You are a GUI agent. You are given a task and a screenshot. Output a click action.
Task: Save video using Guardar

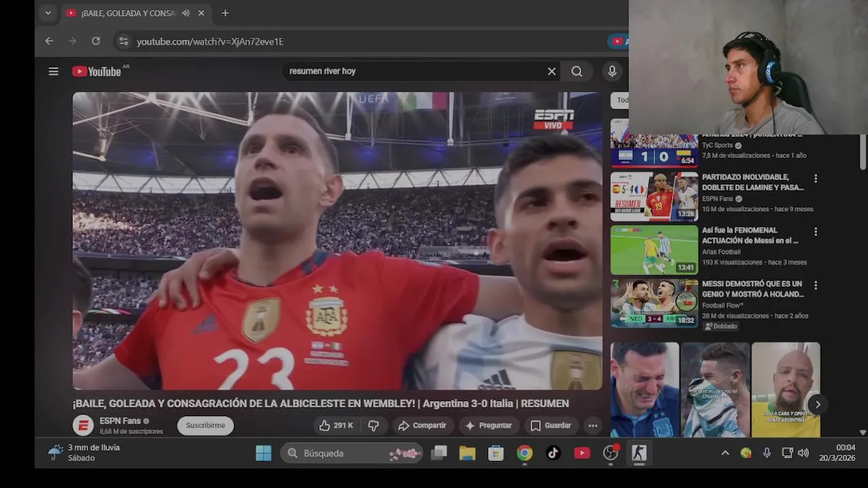coord(551,426)
